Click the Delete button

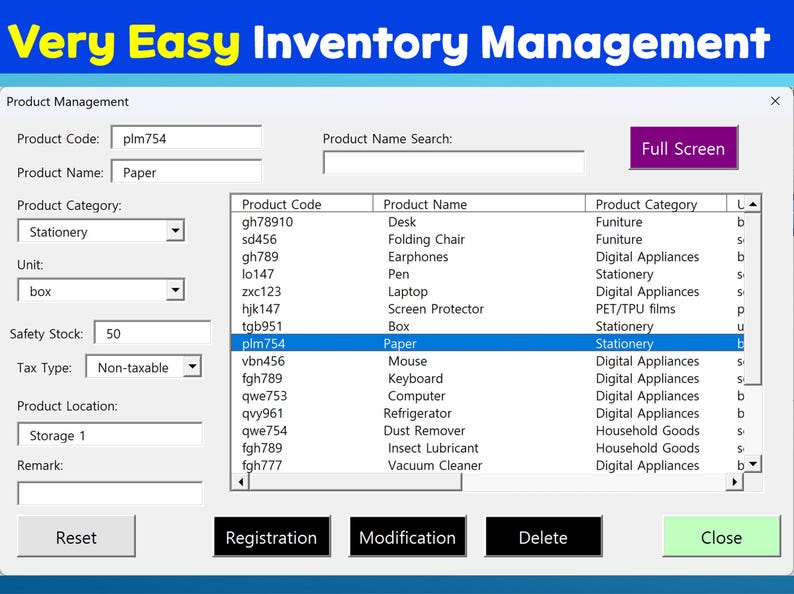tap(543, 537)
